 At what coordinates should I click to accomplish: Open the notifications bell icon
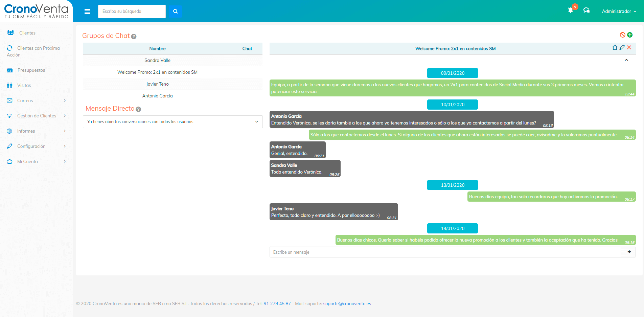tap(571, 10)
